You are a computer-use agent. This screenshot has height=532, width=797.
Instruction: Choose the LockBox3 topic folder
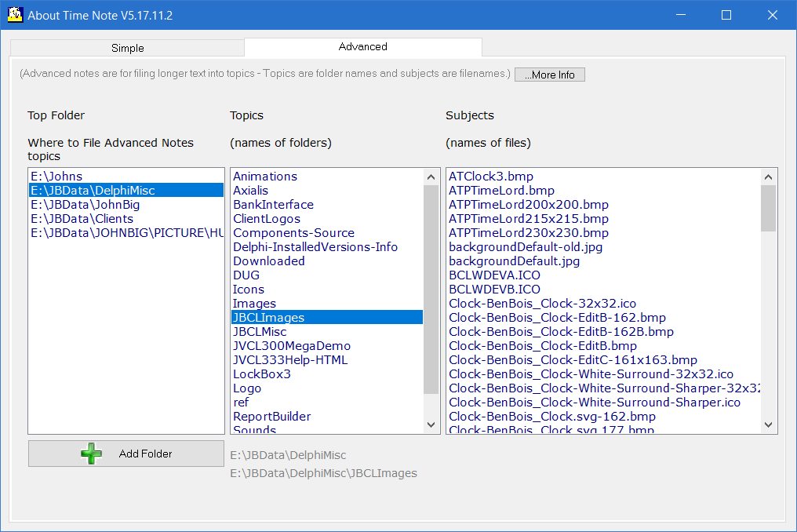pyautogui.click(x=262, y=374)
